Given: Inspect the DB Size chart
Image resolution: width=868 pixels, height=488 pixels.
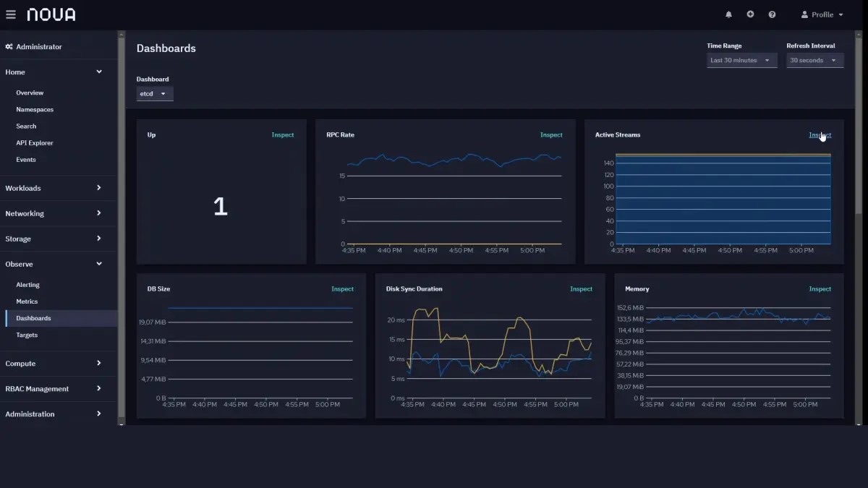Looking at the screenshot, I should 342,289.
